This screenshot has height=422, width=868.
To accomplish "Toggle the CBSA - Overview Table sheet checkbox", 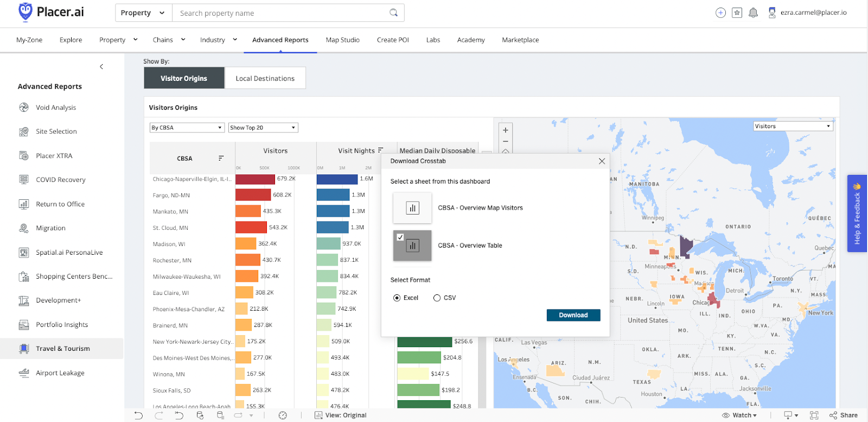I will click(x=400, y=237).
